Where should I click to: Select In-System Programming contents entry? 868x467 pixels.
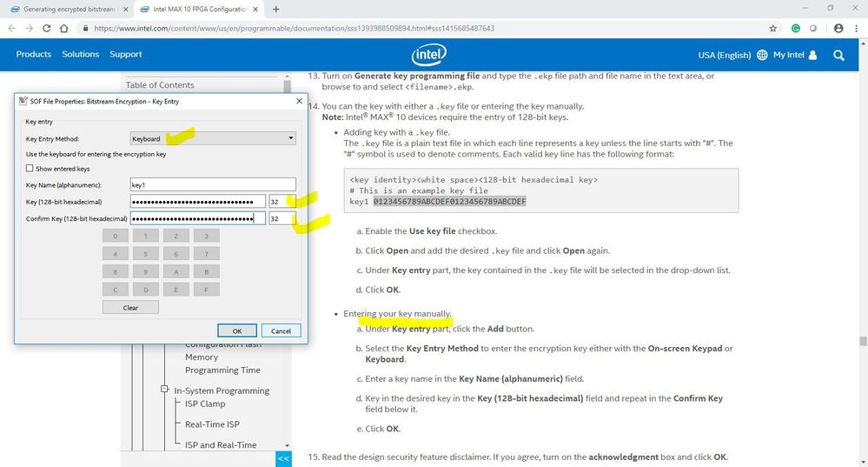pyautogui.click(x=222, y=390)
